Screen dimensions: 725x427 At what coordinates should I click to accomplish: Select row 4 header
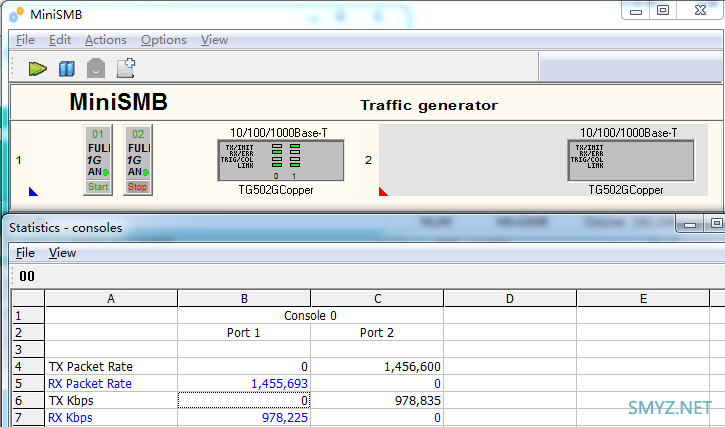(x=28, y=367)
